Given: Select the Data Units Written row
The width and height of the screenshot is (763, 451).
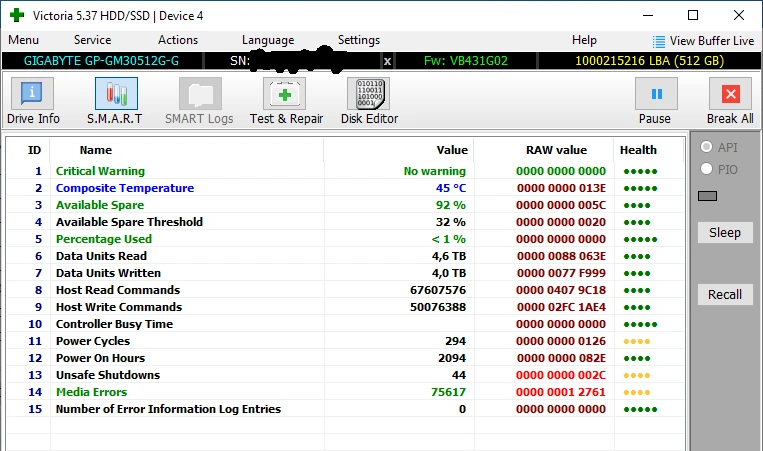Looking at the screenshot, I should (345, 273).
